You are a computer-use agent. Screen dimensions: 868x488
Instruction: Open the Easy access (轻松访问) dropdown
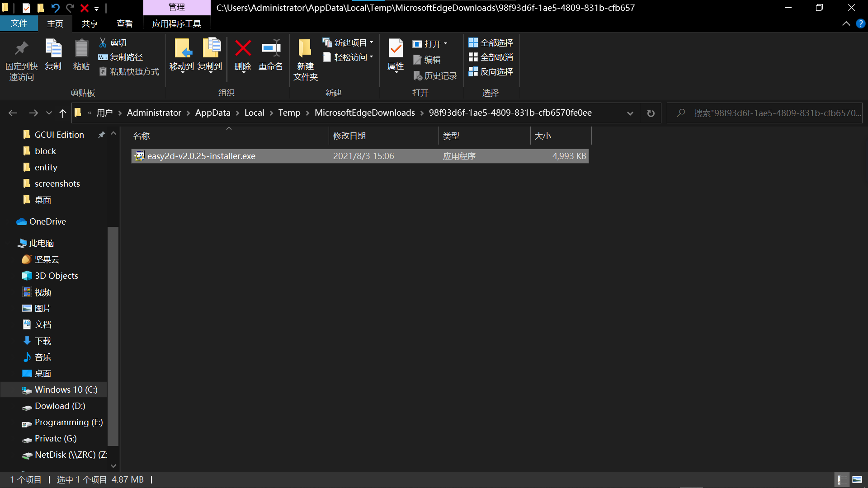pyautogui.click(x=348, y=57)
